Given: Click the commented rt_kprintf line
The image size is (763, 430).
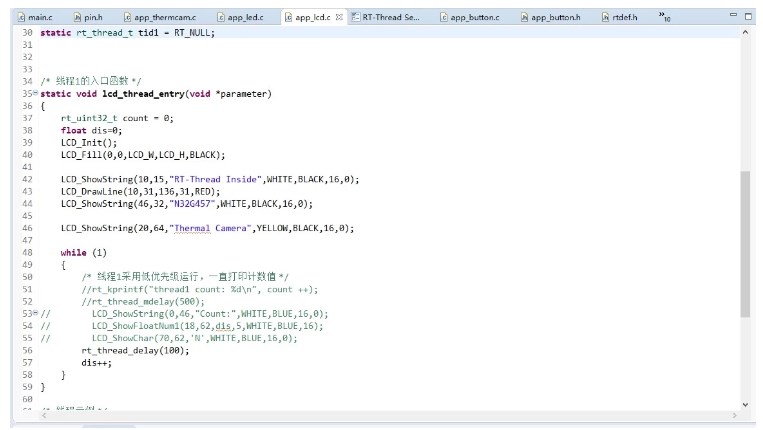Looking at the screenshot, I should [x=200, y=289].
